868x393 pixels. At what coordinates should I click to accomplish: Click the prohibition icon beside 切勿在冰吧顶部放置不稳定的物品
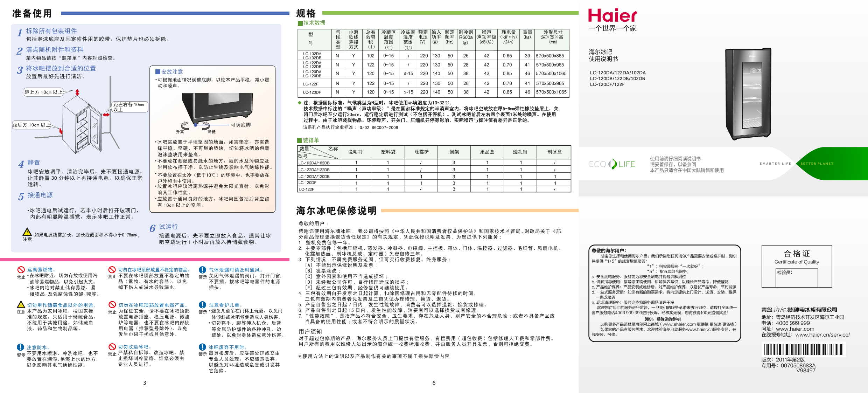tap(112, 270)
